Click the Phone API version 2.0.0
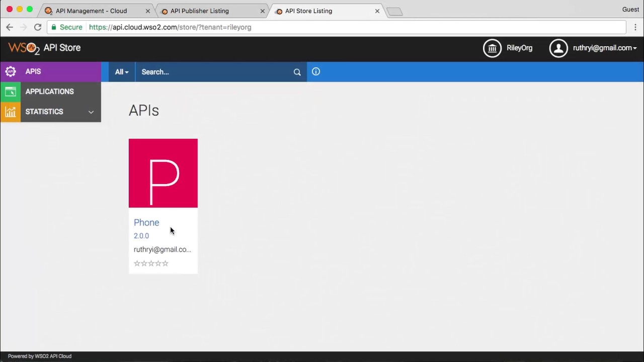 pos(141,236)
